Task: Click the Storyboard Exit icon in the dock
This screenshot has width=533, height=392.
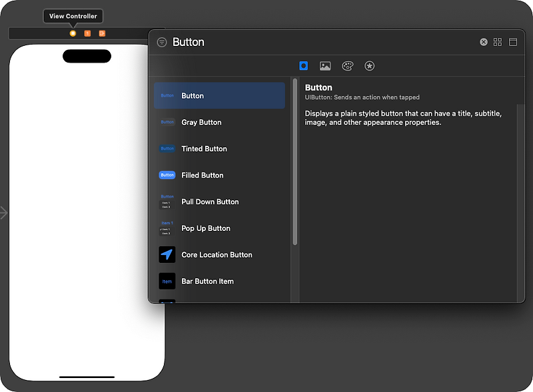Action: 103,31
